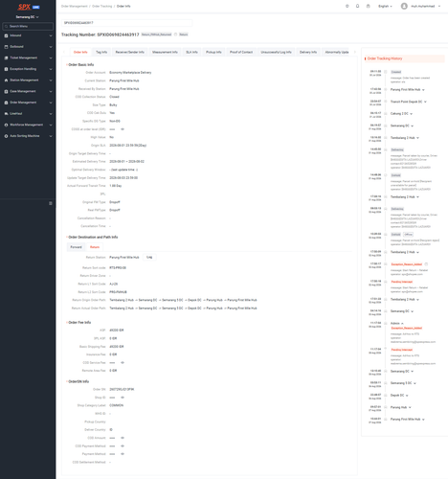
Task: Click the tracking number search field
Action: [x=126, y=23]
